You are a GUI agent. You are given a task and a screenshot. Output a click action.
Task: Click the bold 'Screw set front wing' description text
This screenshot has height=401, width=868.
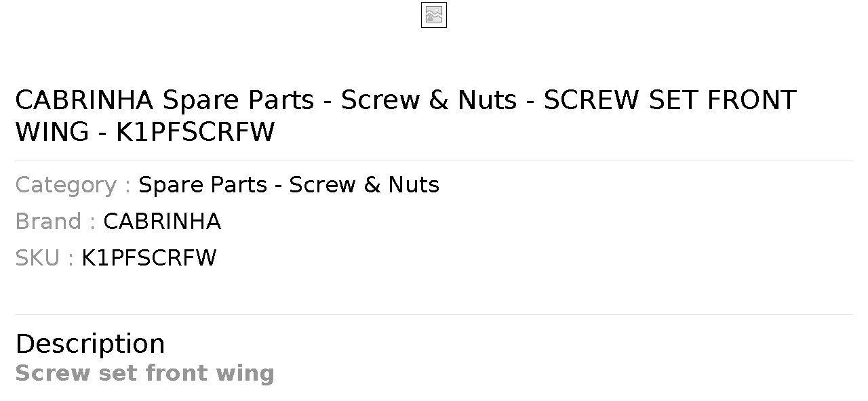tap(144, 373)
